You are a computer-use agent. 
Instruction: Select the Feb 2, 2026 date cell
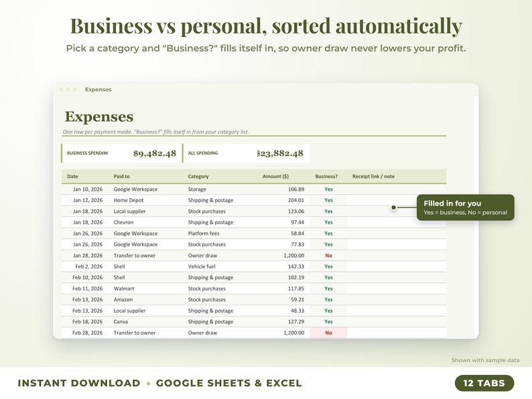coord(89,266)
